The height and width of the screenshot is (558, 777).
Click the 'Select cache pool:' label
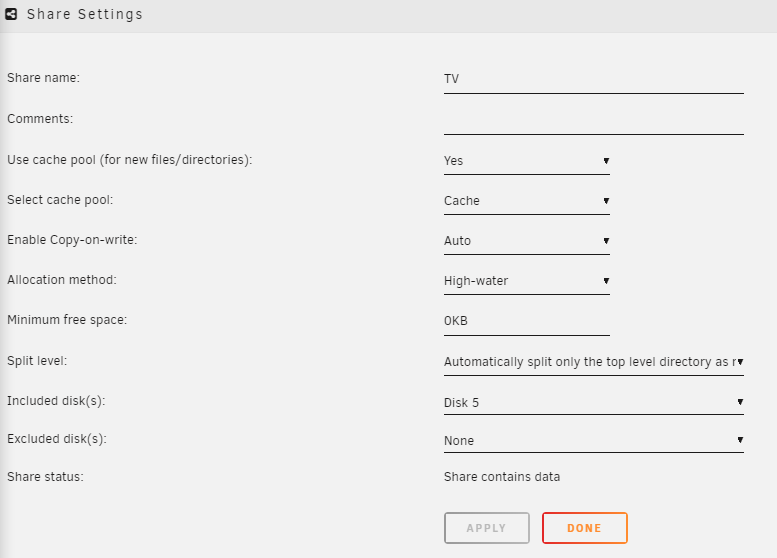pos(60,200)
